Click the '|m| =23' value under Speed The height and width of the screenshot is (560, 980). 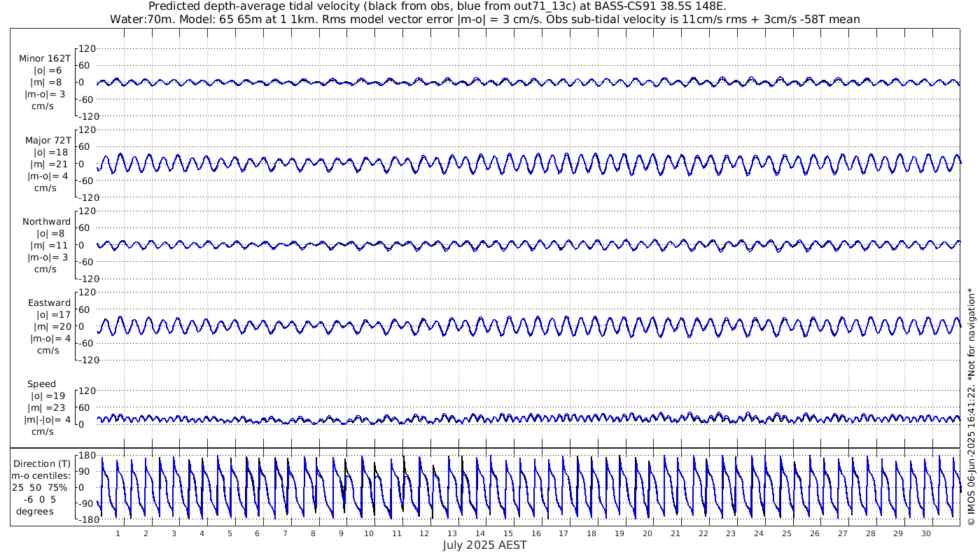(x=48, y=408)
